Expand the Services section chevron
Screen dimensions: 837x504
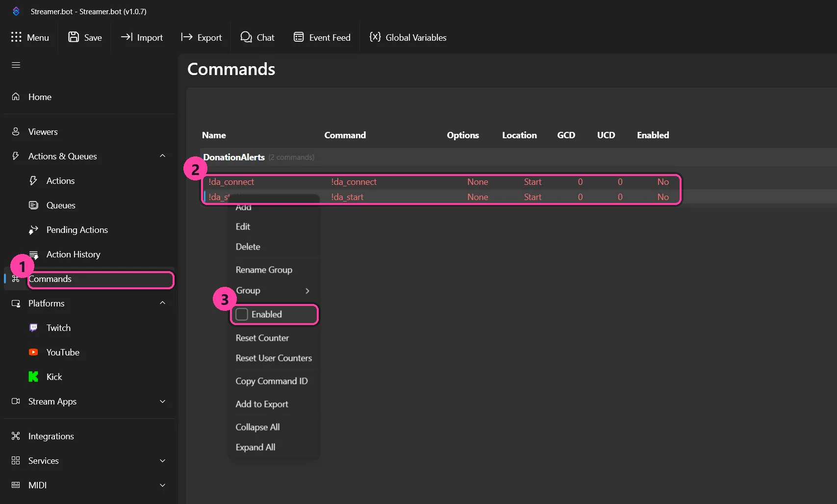[163, 460]
